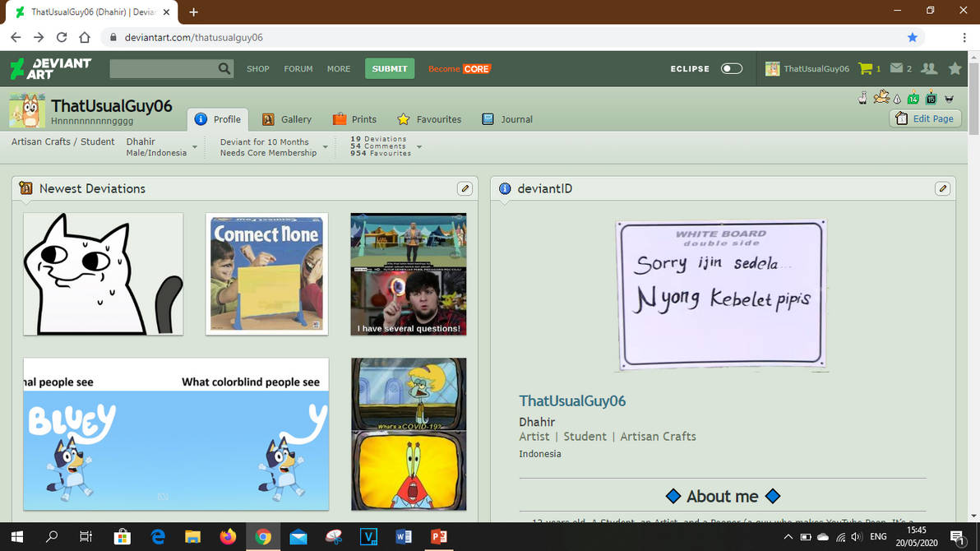Open Chrome three-dot menu
This screenshot has width=980, height=551.
click(964, 38)
